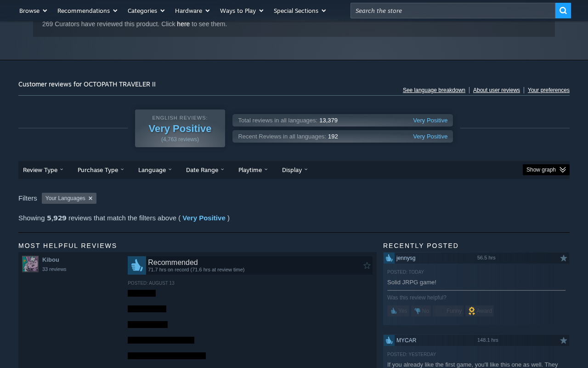Image resolution: width=588 pixels, height=368 pixels.
Task: Click 'here' to see curator reviews
Action: 183,24
